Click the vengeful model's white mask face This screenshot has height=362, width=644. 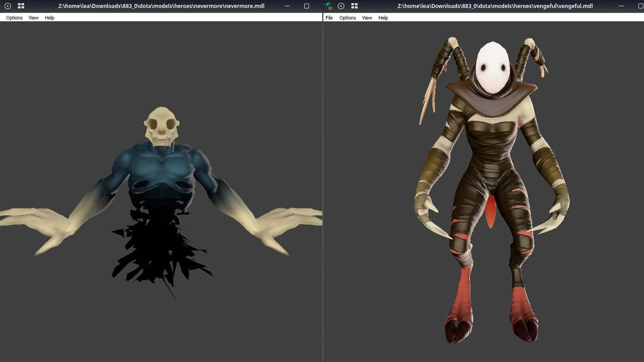(x=492, y=68)
